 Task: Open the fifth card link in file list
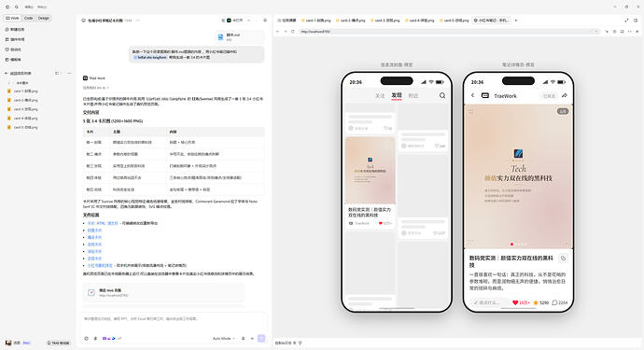[x=94, y=259]
